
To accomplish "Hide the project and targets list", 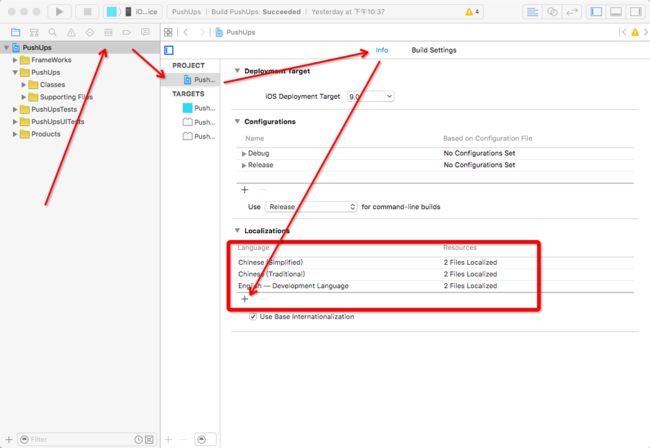I will 169,50.
